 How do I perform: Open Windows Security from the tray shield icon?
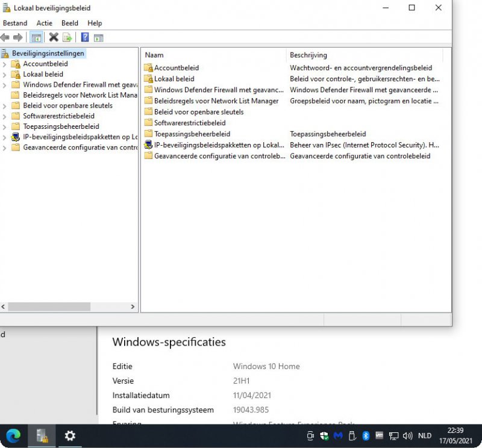[324, 435]
